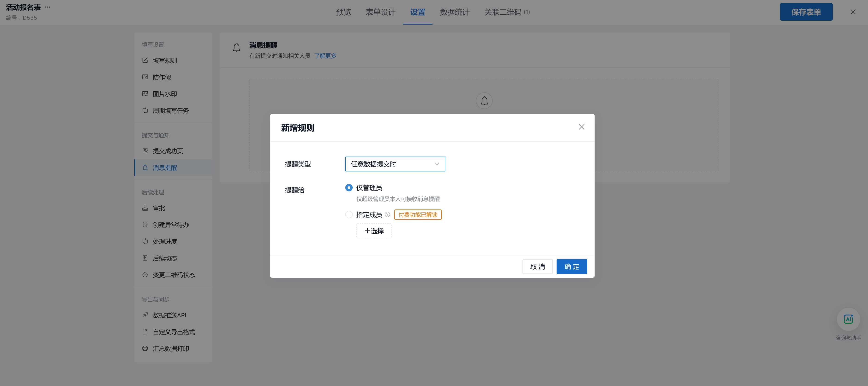Open the 提醒类型 dropdown
This screenshot has height=386, width=868.
[395, 164]
